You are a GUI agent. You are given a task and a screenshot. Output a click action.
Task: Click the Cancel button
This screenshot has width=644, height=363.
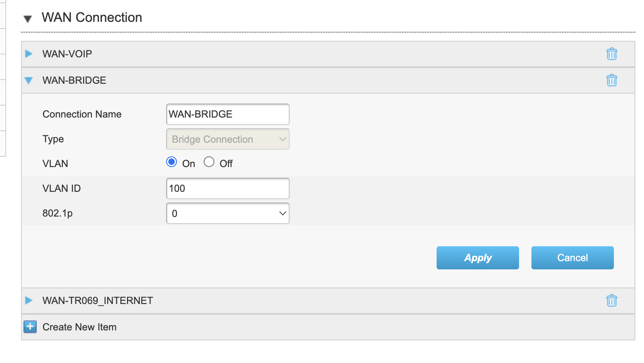[x=573, y=258]
